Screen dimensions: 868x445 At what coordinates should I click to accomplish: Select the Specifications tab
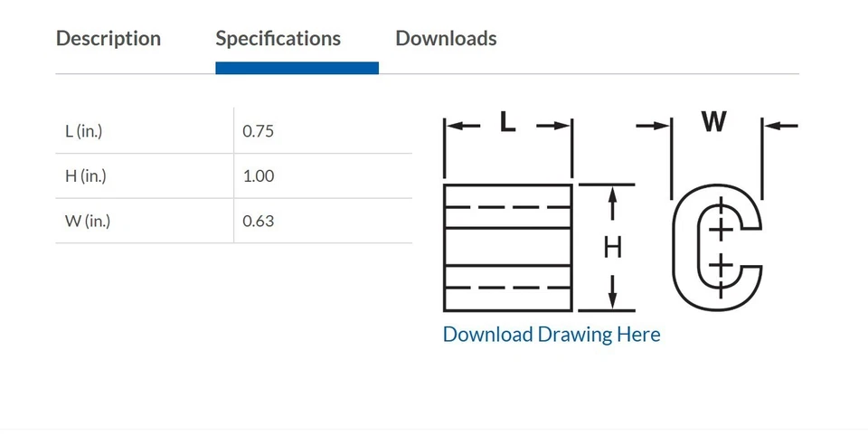click(x=278, y=39)
